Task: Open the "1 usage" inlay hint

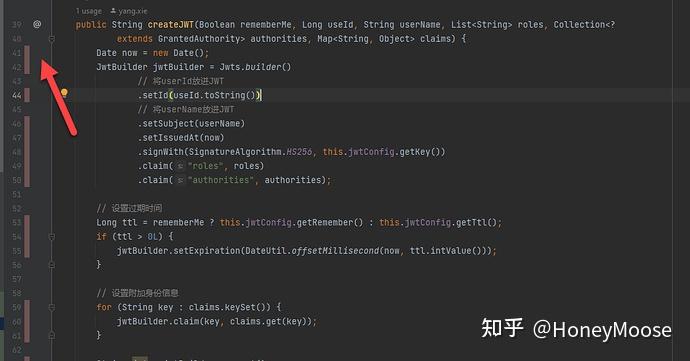Action: pyautogui.click(x=89, y=11)
